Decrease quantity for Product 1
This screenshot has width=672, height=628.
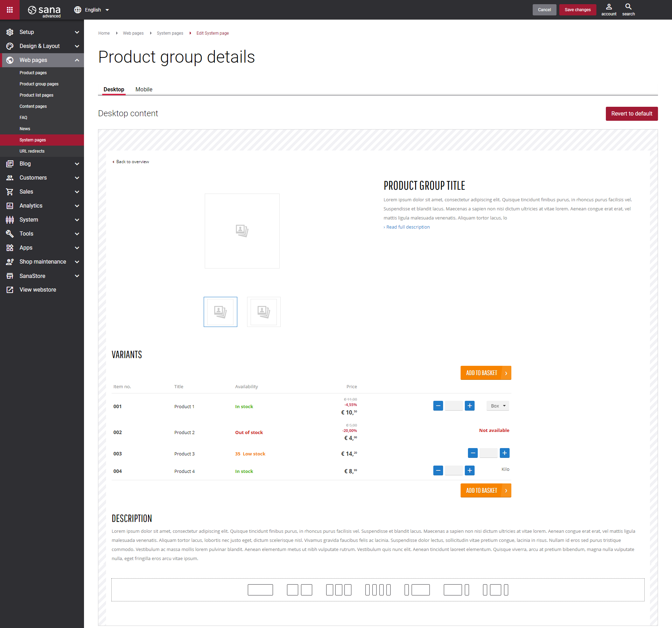[x=438, y=406]
